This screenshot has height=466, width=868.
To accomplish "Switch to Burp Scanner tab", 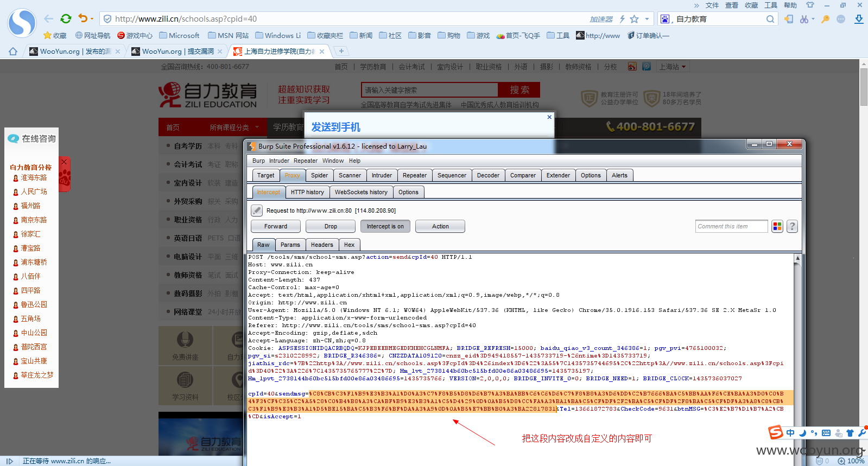I will pos(350,175).
